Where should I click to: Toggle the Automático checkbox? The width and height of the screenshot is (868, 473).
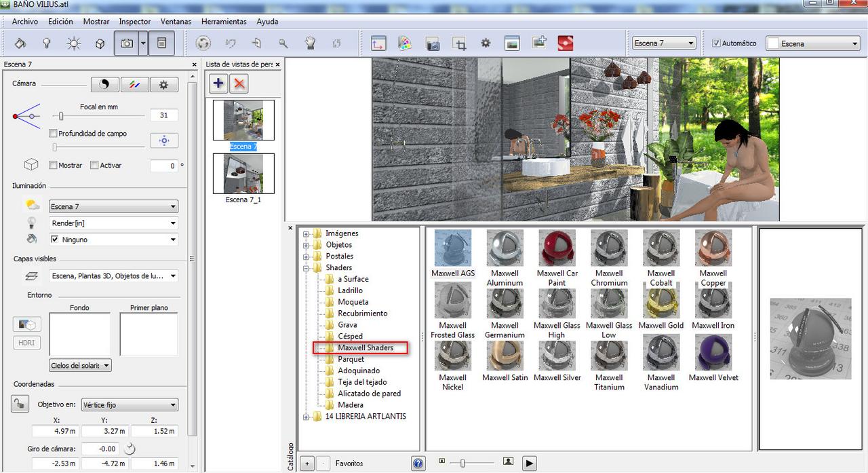(716, 43)
